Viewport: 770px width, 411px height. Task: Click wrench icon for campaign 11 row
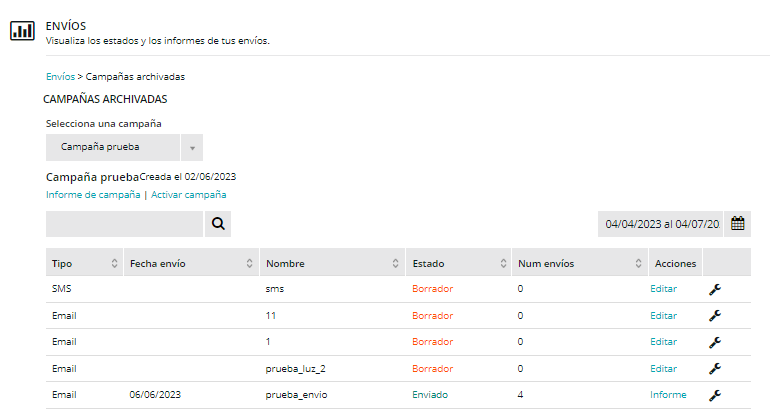[x=715, y=316]
